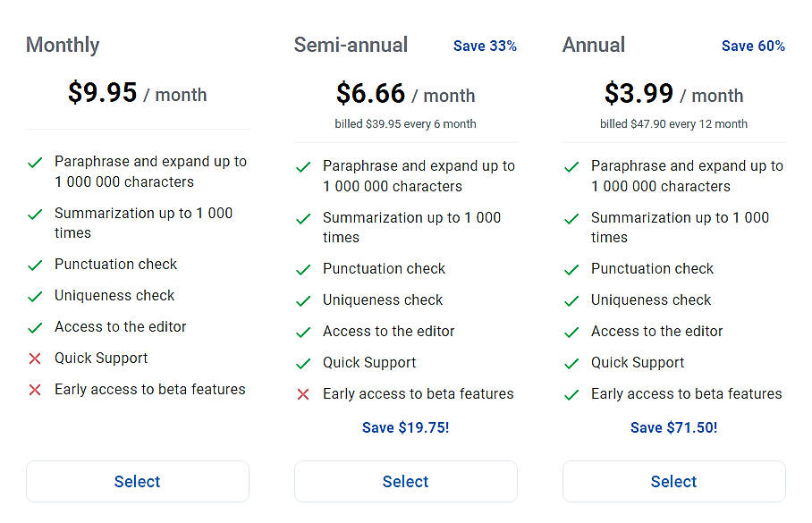Select the Semi-annual plan button
Screen dimensions: 812x523
coord(405,481)
